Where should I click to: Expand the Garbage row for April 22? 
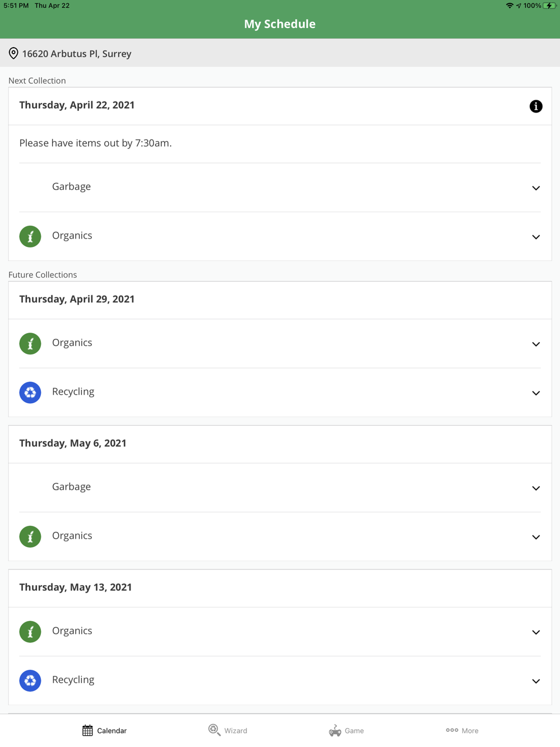(535, 188)
